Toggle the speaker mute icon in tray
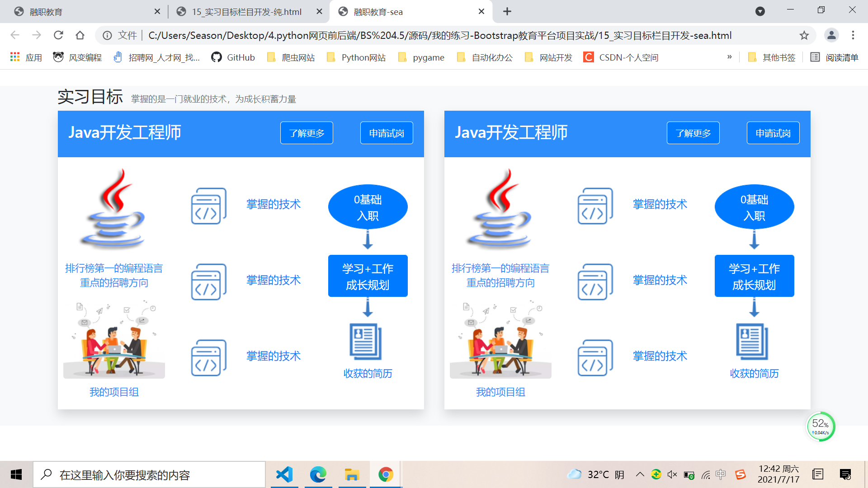 (x=672, y=474)
